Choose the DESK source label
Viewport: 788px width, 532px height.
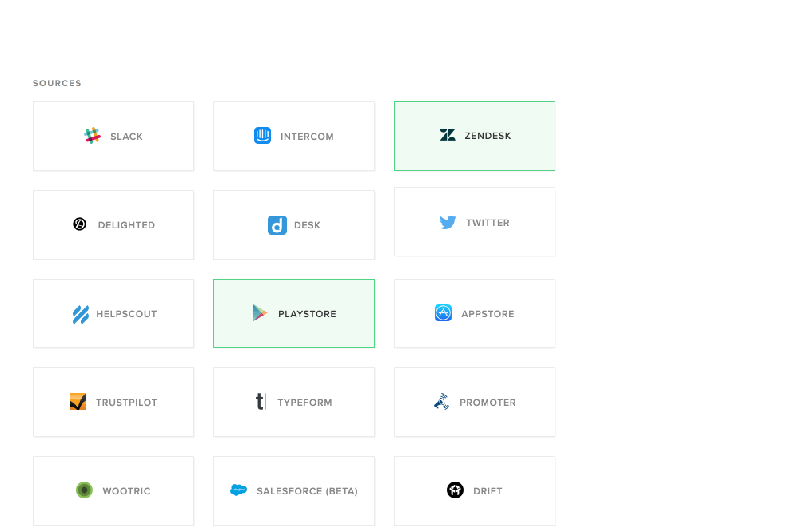[307, 225]
